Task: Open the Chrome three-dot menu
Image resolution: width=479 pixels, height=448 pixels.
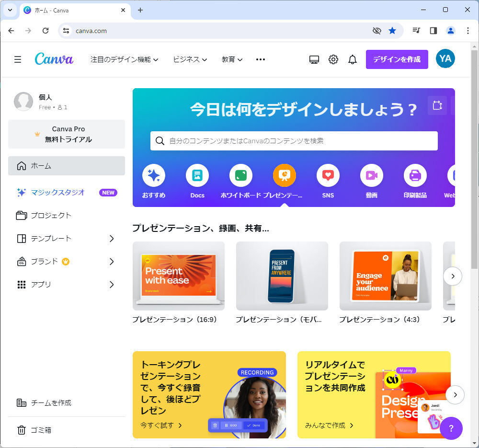Action: coord(468,31)
